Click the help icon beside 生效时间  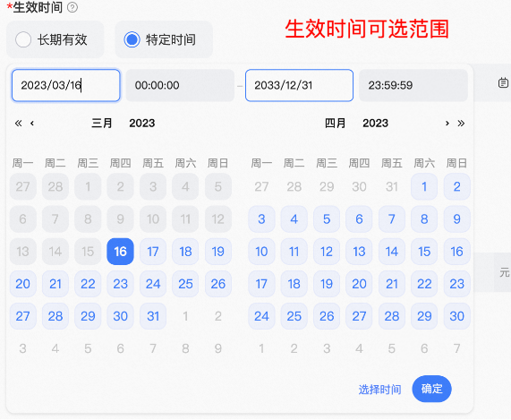pyautogui.click(x=72, y=7)
